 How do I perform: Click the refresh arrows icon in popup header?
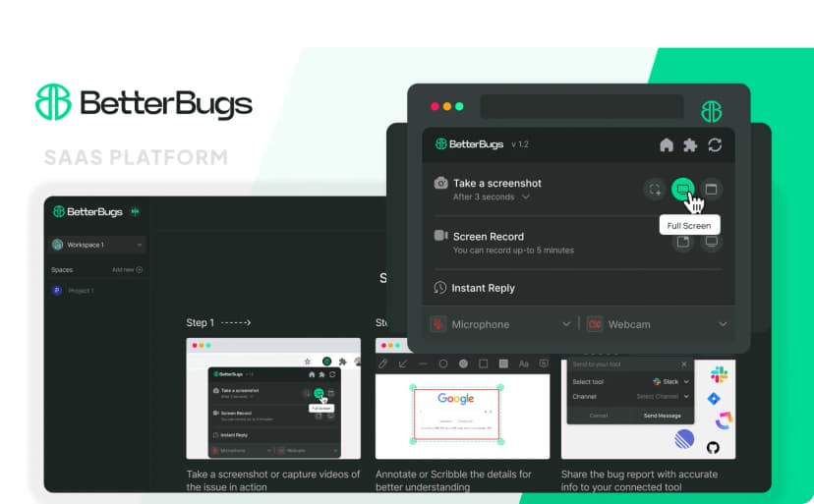point(715,144)
